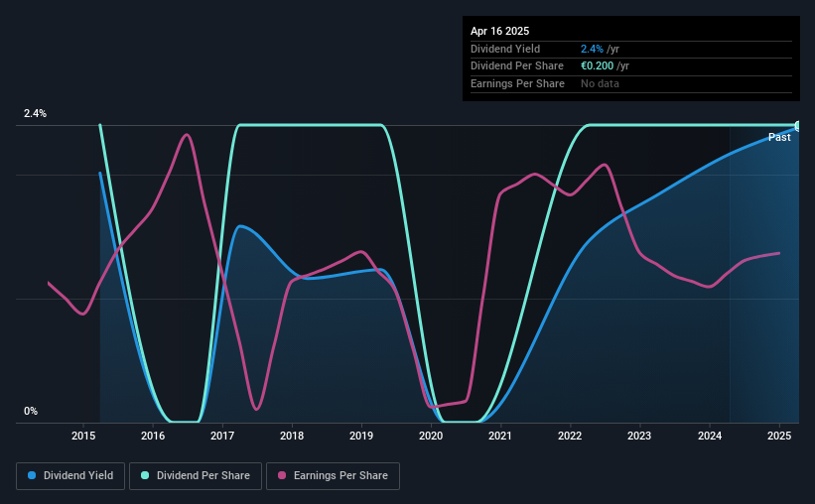Click the 'Past' label on chart

click(779, 137)
